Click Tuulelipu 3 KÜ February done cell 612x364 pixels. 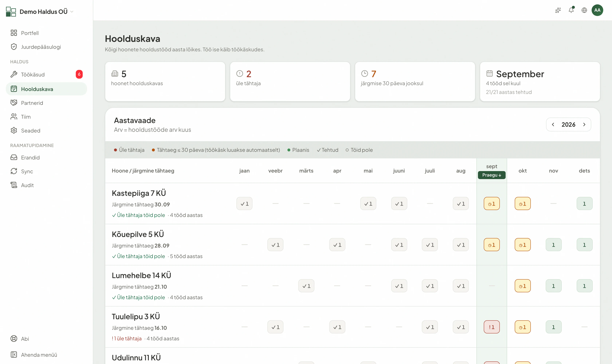(x=275, y=327)
